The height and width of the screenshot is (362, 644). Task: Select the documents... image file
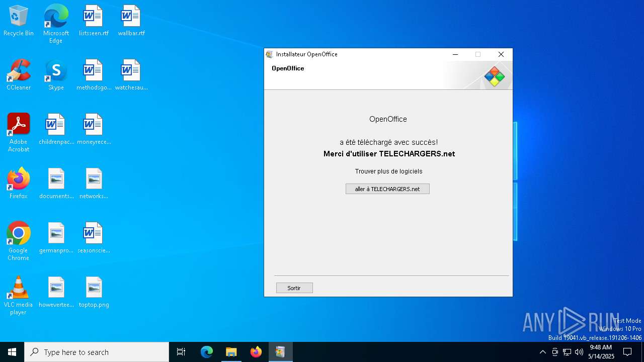click(56, 184)
